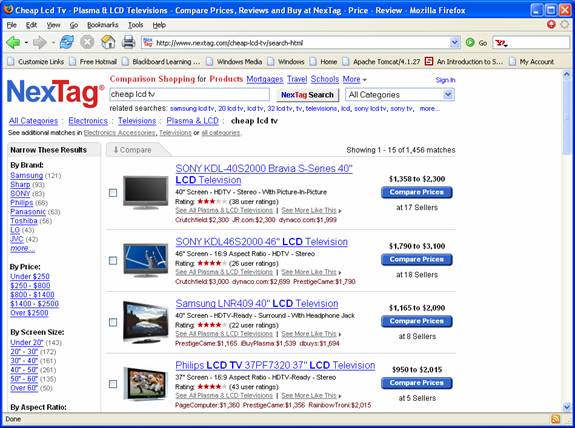
Task: Open the Blackboard Learning bookmark
Action: [161, 62]
